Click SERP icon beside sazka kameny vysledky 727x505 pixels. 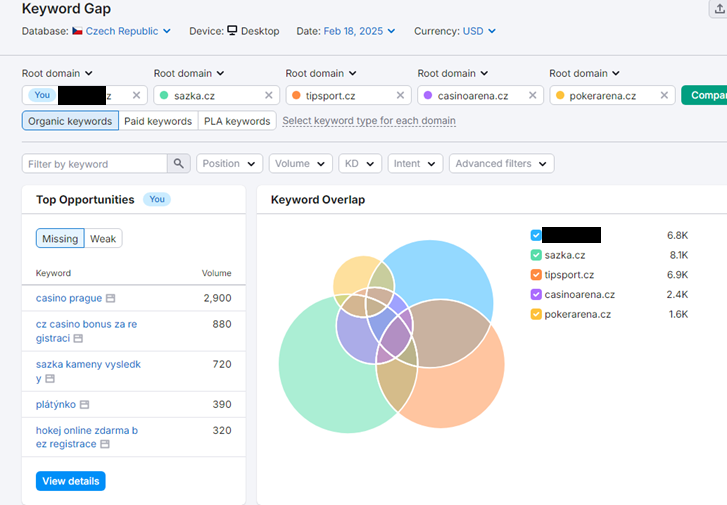pyautogui.click(x=50, y=378)
